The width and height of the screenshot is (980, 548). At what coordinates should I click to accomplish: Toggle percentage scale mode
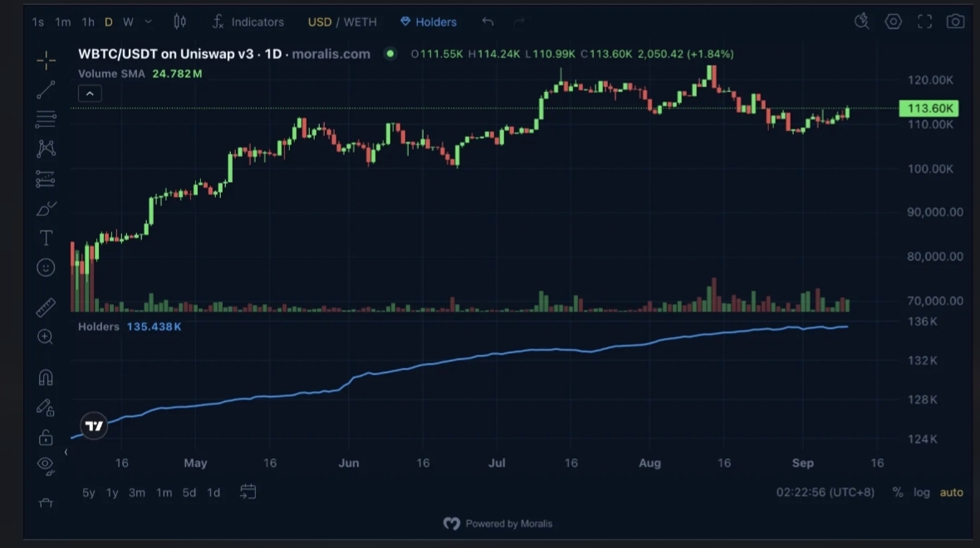[898, 492]
